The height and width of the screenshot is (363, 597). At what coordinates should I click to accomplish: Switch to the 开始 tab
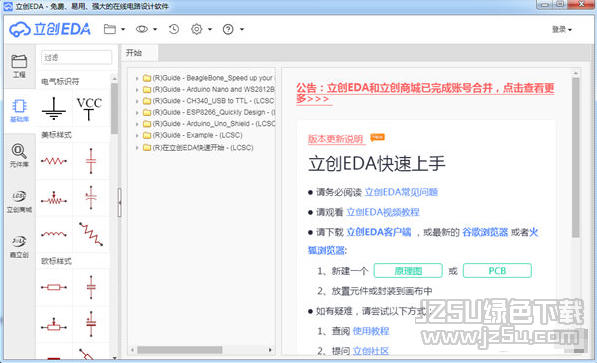139,53
